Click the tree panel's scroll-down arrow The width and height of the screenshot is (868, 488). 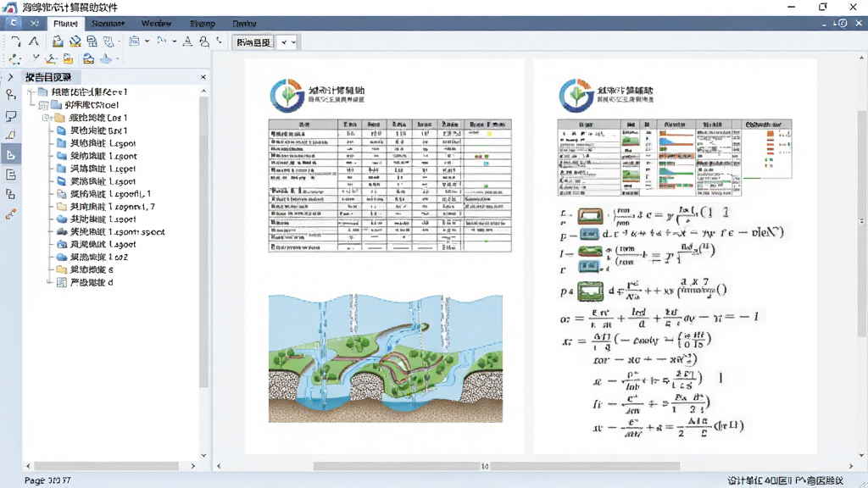pyautogui.click(x=203, y=455)
